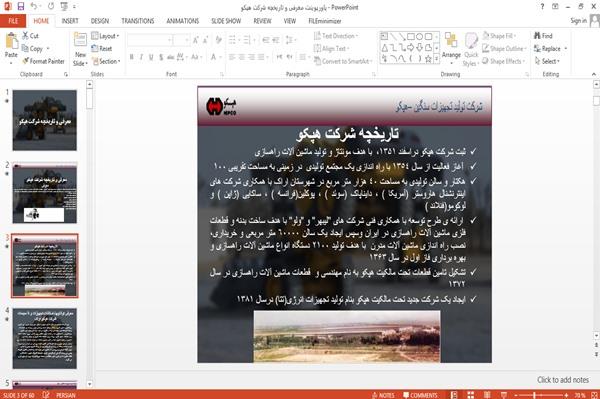Toggle numbered list
The image size is (600, 399).
[x=248, y=40]
